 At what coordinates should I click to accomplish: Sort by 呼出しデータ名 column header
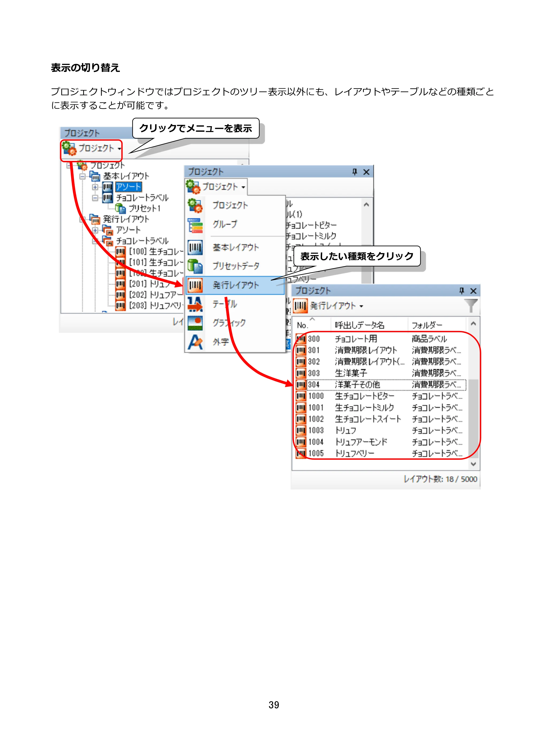369,325
